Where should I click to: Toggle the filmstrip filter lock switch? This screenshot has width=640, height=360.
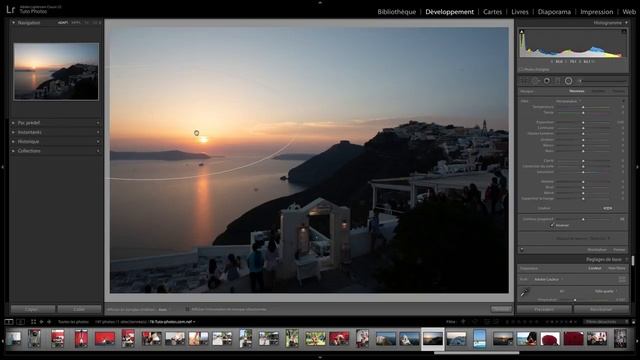tap(633, 322)
